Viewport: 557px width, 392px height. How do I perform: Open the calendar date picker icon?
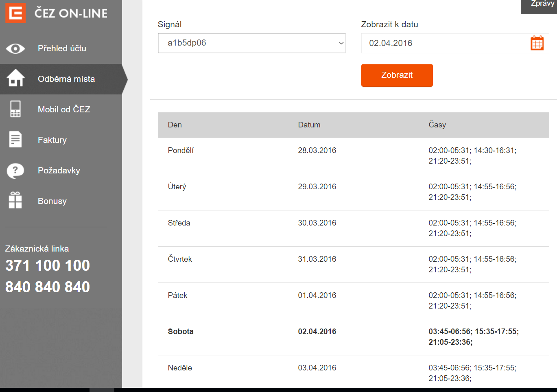point(537,43)
